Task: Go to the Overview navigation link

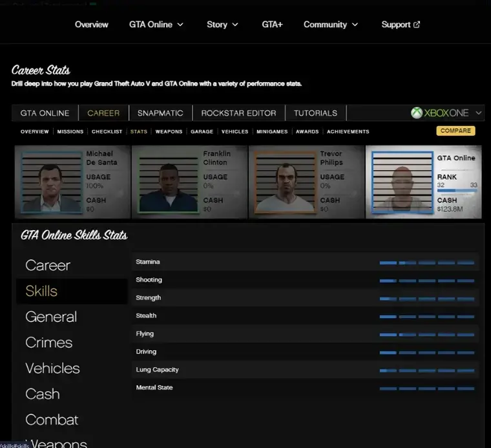Action: 92,25
